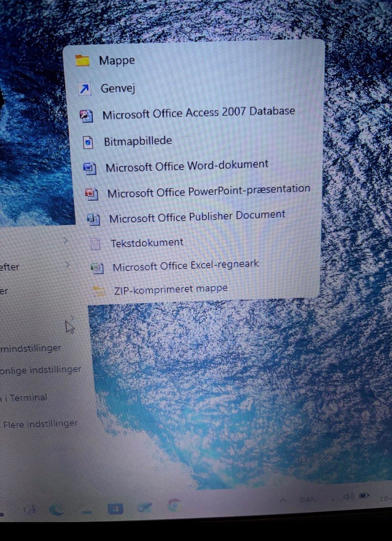Click the blue shortcut arrow icon beside Genvej

(85, 89)
